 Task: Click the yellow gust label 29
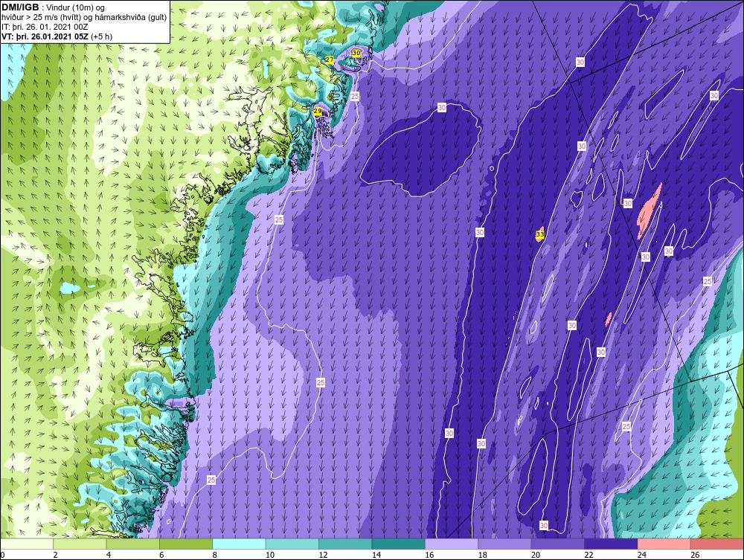coord(318,112)
